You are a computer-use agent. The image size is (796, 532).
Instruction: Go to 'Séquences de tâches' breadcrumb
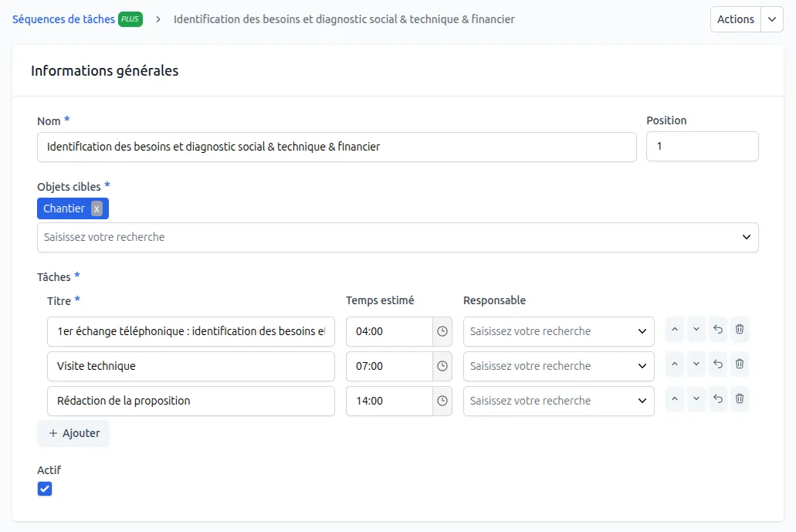point(63,19)
